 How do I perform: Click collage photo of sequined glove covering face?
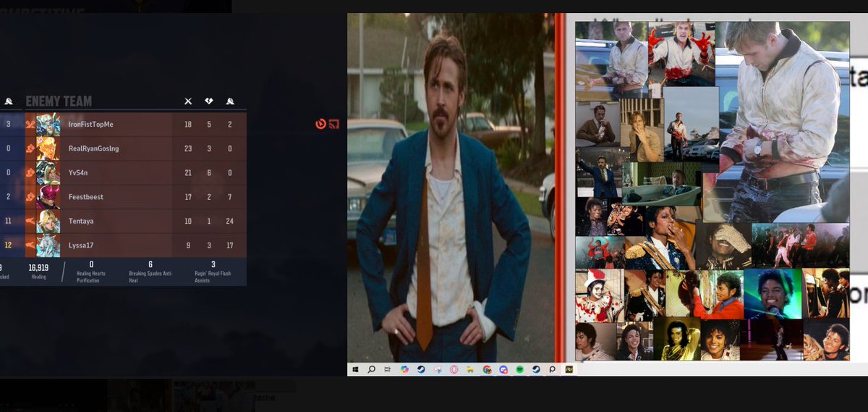(723, 245)
